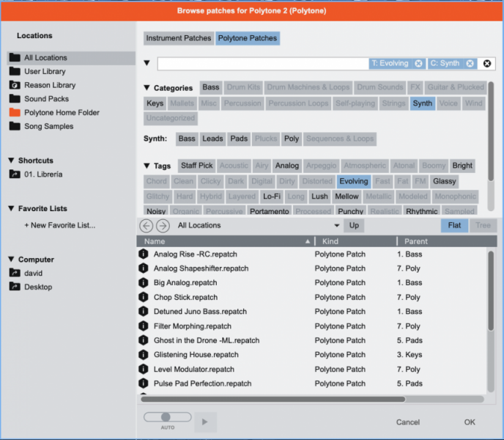Open the Desktop shortcut folder icon
Screen dimensions: 504x440
click(15, 287)
